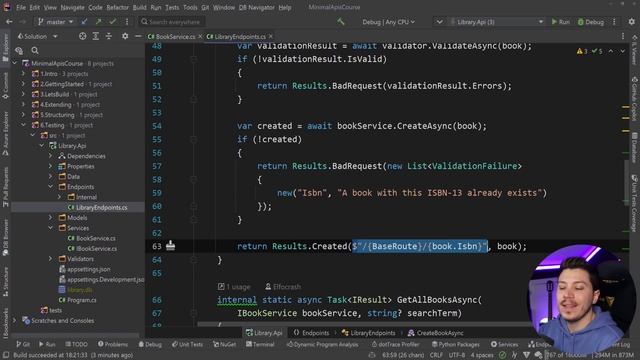
Task: Open the Navigate menu
Action: [x=73, y=7]
